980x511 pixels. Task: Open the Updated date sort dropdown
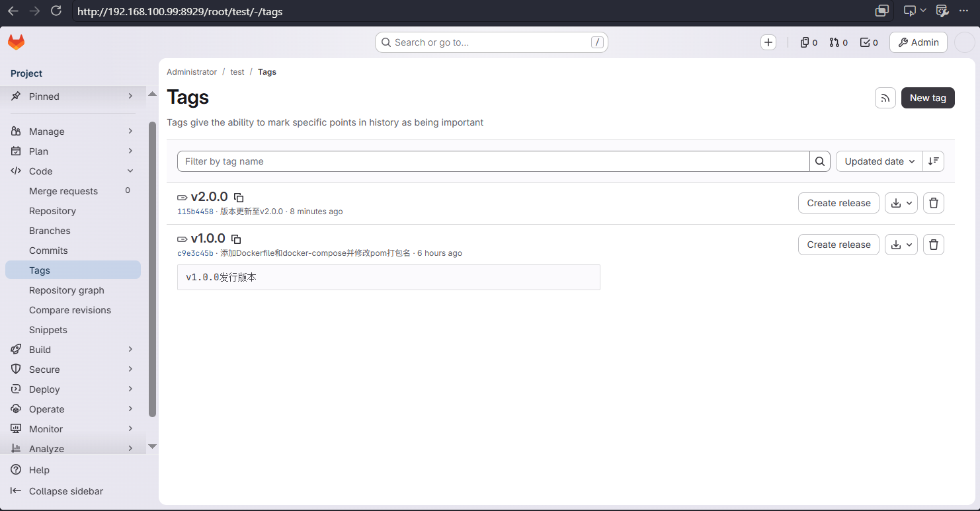879,161
